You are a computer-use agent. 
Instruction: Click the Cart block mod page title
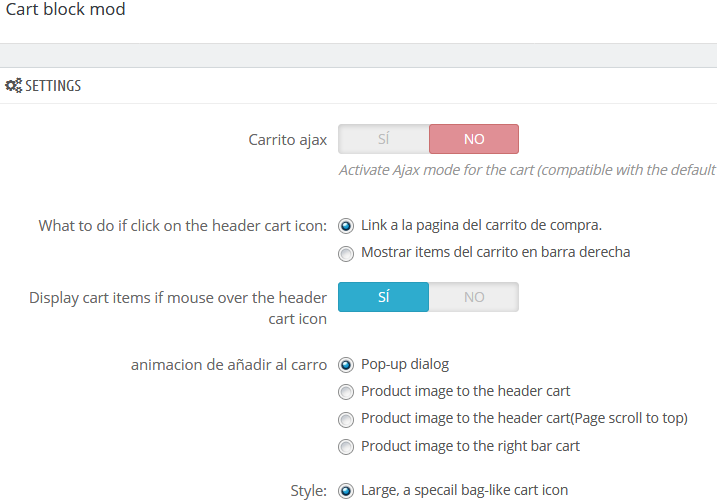click(x=66, y=10)
